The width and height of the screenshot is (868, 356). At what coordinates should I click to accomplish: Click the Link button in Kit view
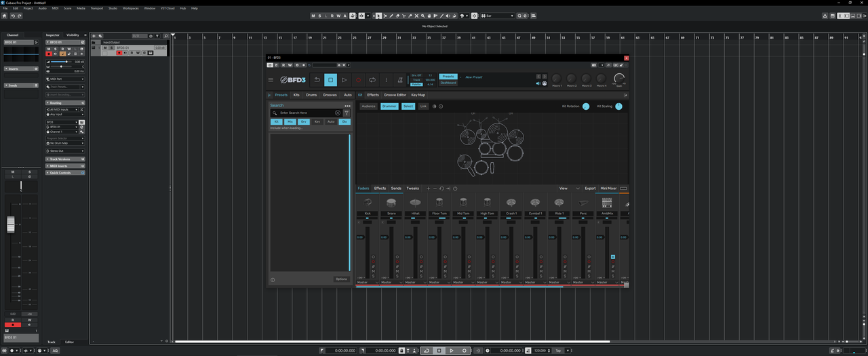tap(423, 106)
